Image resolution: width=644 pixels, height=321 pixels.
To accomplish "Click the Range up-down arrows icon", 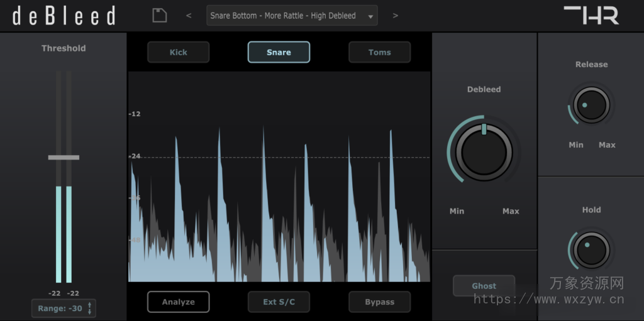I will (x=89, y=308).
